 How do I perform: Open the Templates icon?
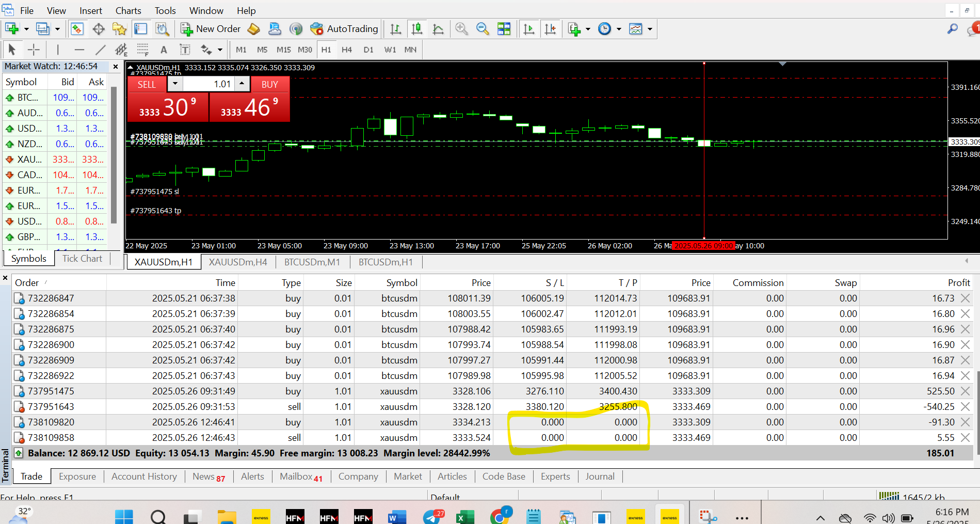point(636,29)
